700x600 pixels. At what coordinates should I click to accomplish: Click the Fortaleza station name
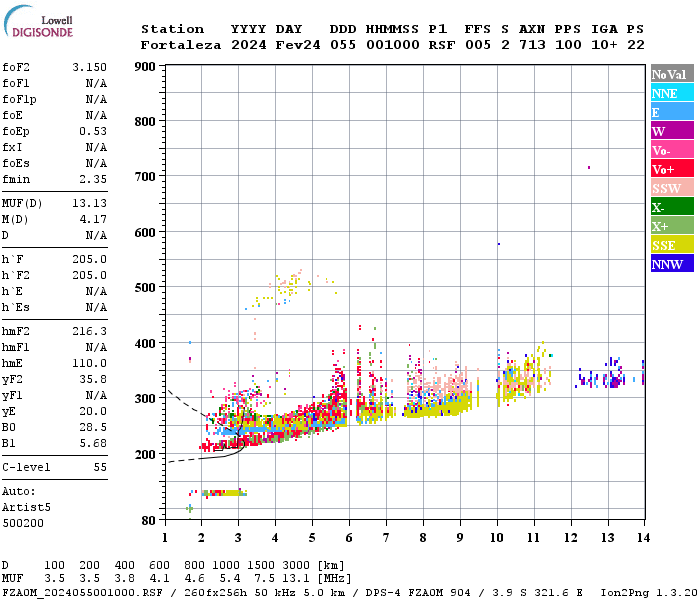coord(181,45)
